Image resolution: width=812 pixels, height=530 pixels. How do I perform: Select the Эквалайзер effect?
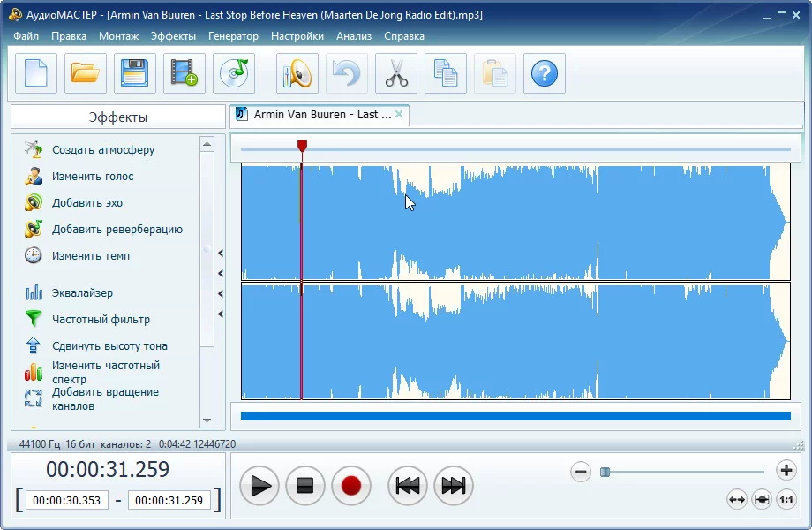[x=82, y=293]
